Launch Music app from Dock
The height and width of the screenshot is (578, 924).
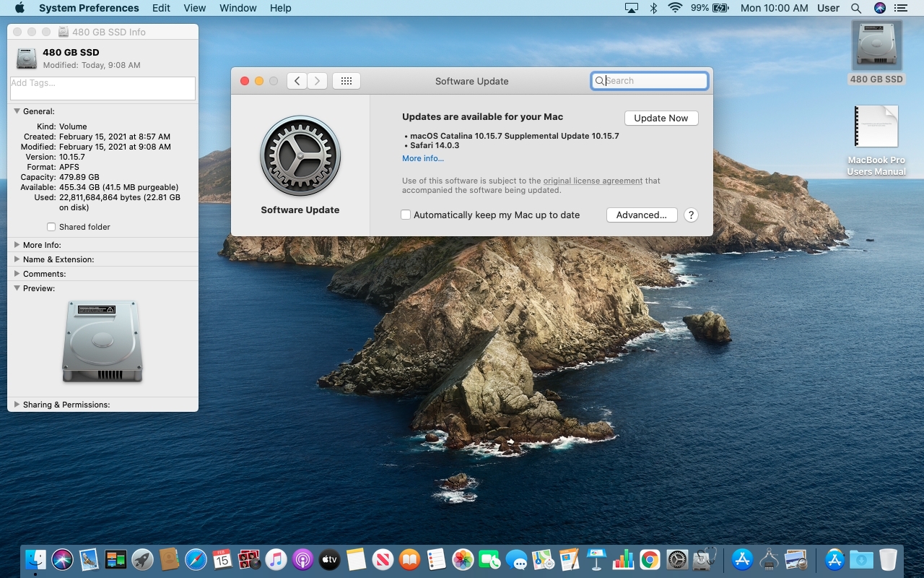(x=276, y=559)
